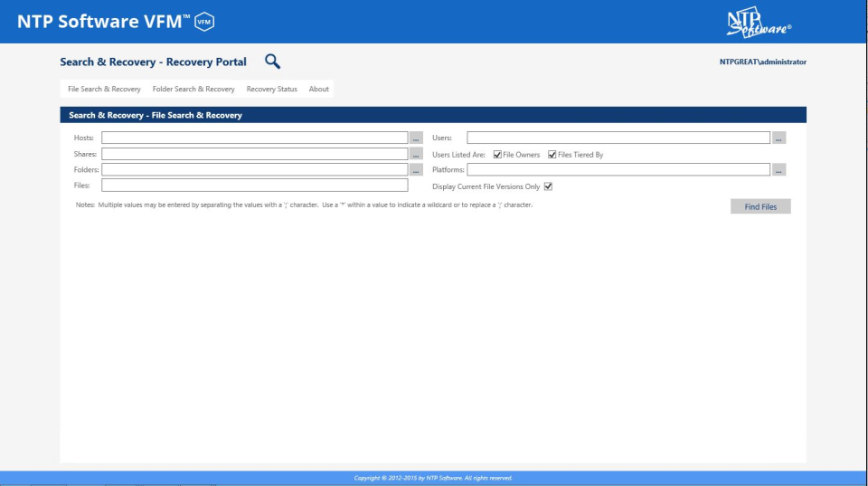868x486 pixels.
Task: Focus the Platforms input field
Action: [x=618, y=169]
